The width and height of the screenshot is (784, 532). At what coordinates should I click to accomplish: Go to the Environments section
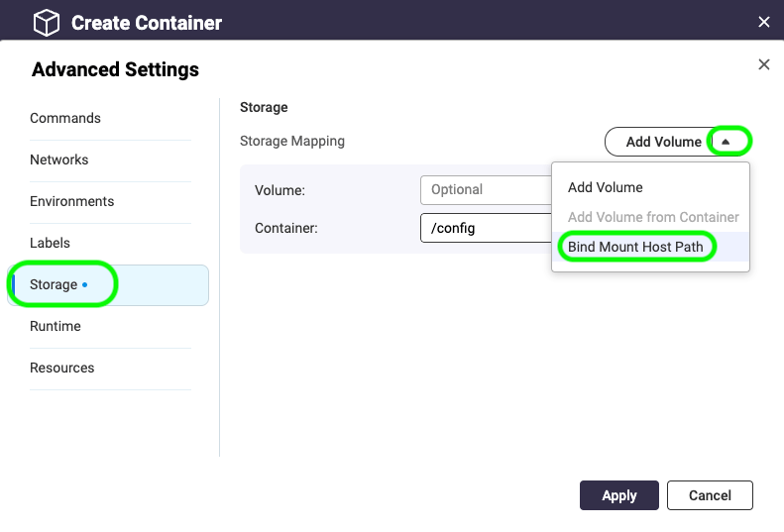[71, 201]
